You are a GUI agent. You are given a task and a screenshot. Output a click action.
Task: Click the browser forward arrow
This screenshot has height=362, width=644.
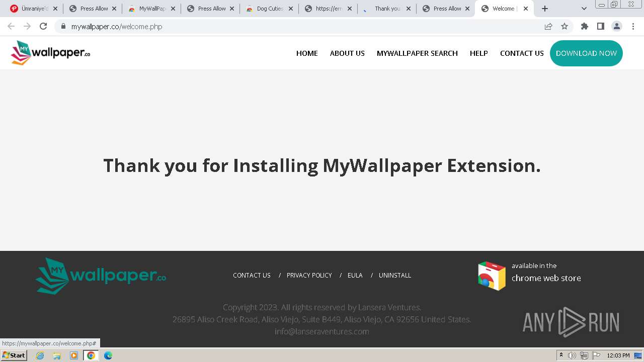27,26
